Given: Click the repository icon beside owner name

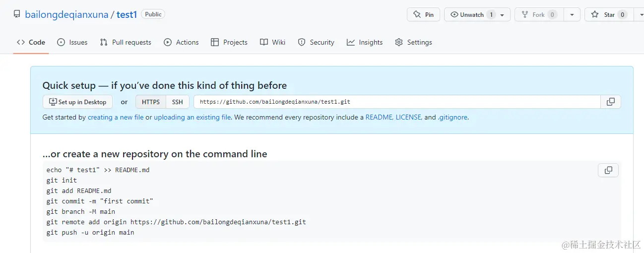Looking at the screenshot, I should 17,14.
